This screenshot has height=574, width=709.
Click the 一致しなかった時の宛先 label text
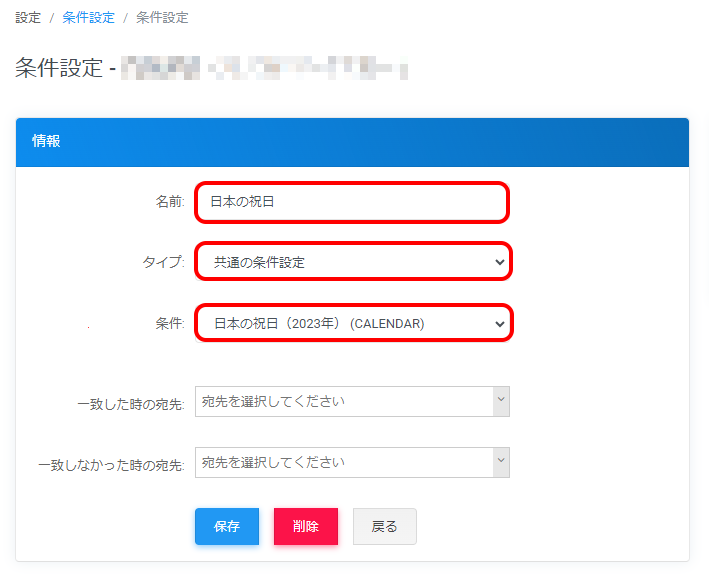tap(111, 466)
